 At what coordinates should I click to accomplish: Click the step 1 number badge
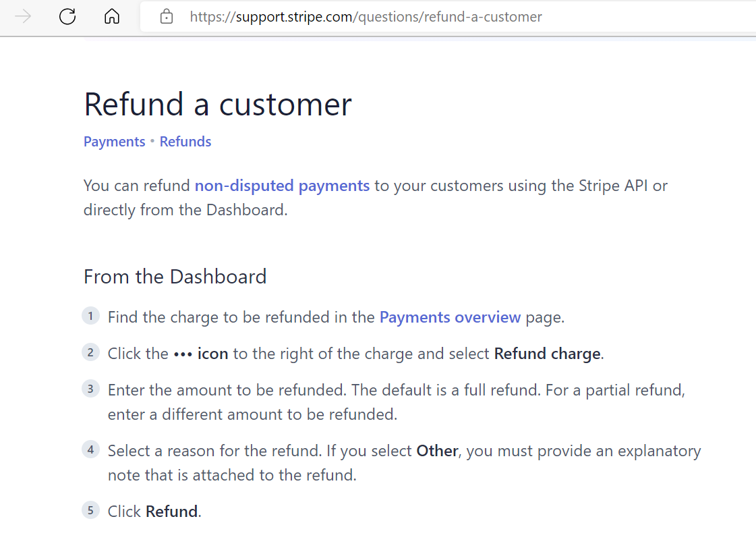coord(90,316)
